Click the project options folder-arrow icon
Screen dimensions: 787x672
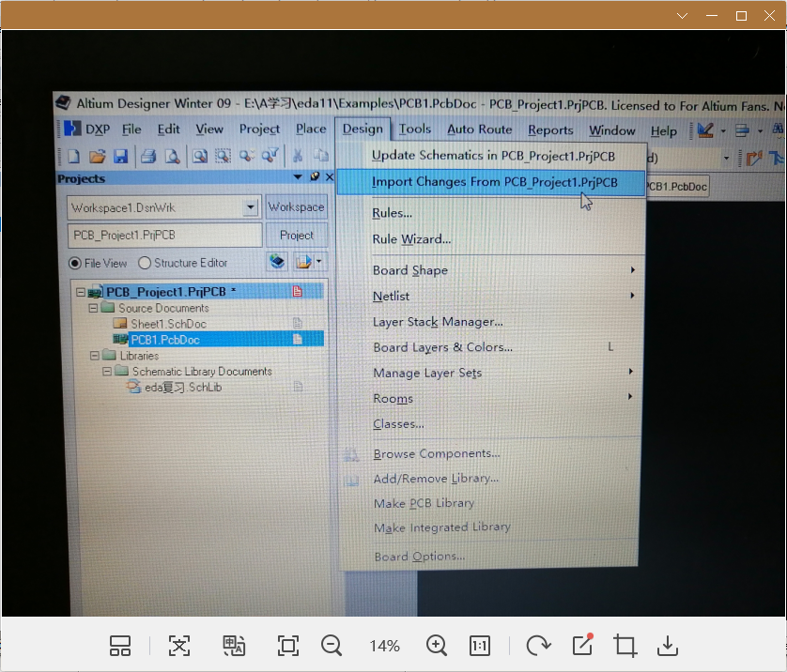[303, 261]
